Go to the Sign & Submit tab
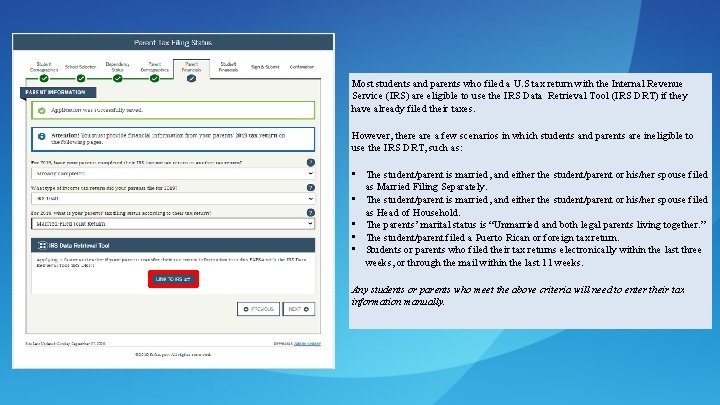This screenshot has width=720, height=405. (x=265, y=67)
